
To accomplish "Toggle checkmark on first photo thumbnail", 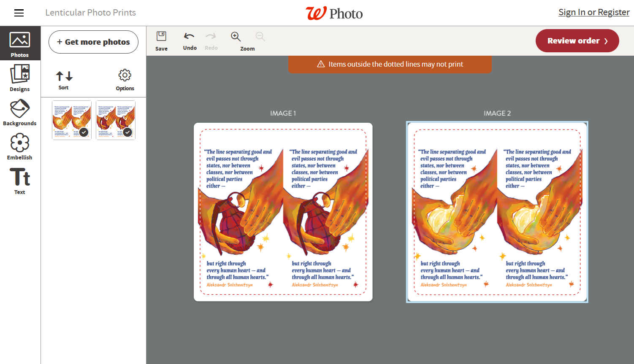I will pos(84,132).
